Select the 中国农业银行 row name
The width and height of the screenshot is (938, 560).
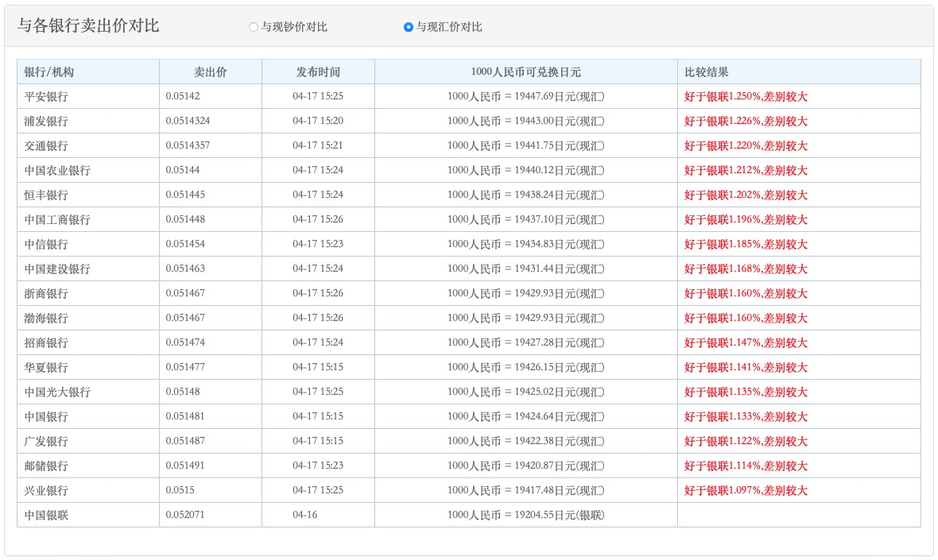pos(57,170)
